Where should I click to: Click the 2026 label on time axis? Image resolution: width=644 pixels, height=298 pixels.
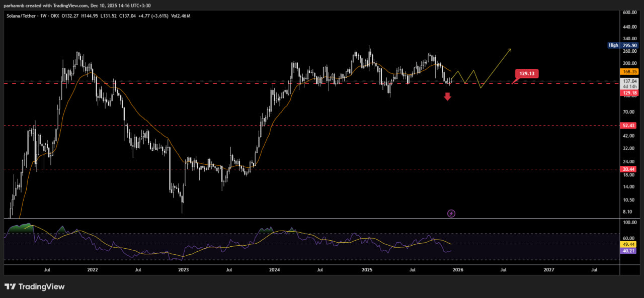click(457, 270)
